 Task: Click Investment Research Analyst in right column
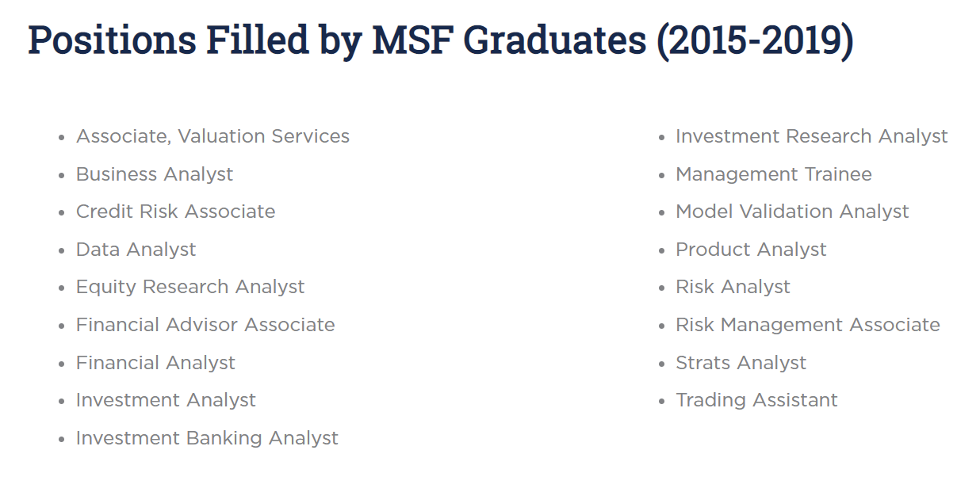click(x=811, y=136)
